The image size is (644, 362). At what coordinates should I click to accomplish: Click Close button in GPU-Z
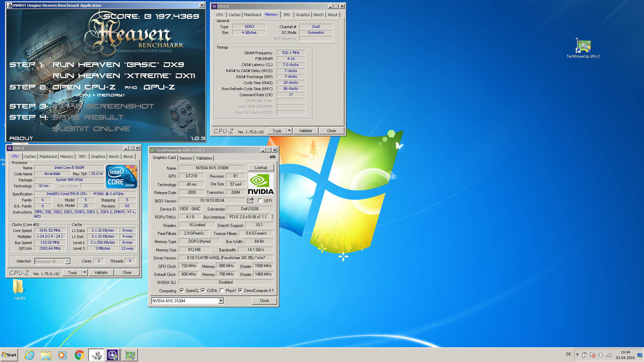pos(264,301)
